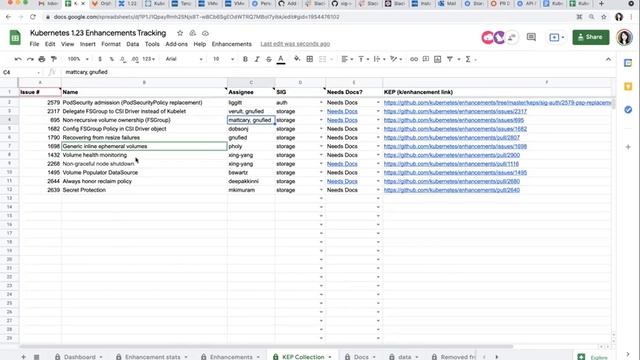Switch to the Docs sheet tab
This screenshot has width=640, height=360.
[x=361, y=357]
